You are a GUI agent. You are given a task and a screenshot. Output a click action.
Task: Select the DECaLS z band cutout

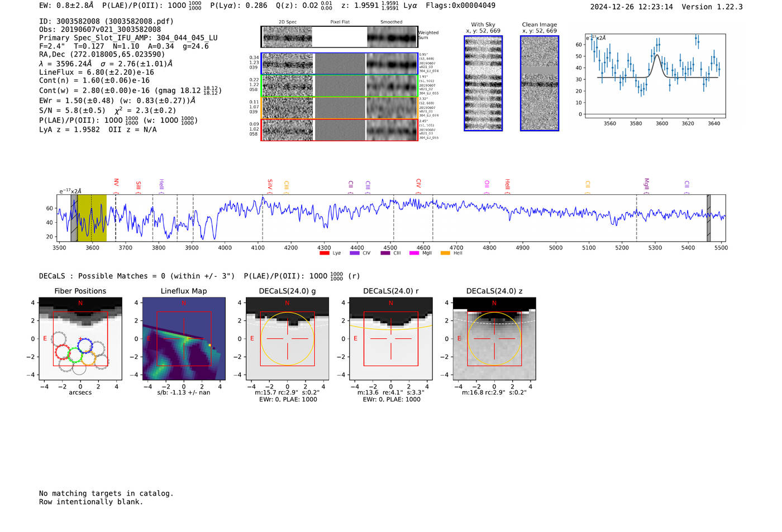tap(494, 339)
